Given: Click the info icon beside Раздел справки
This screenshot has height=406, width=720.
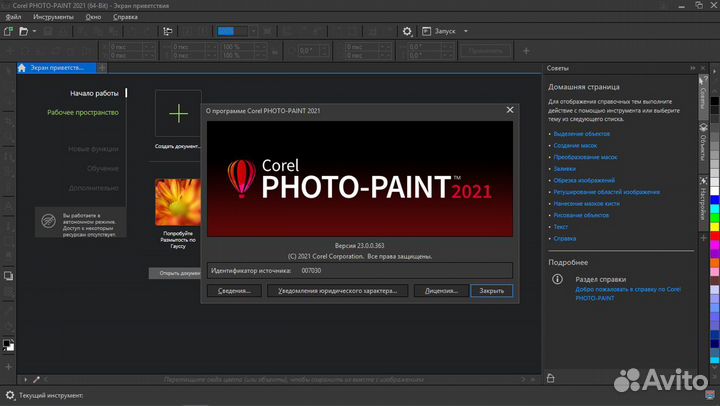Looking at the screenshot, I should click(x=557, y=279).
